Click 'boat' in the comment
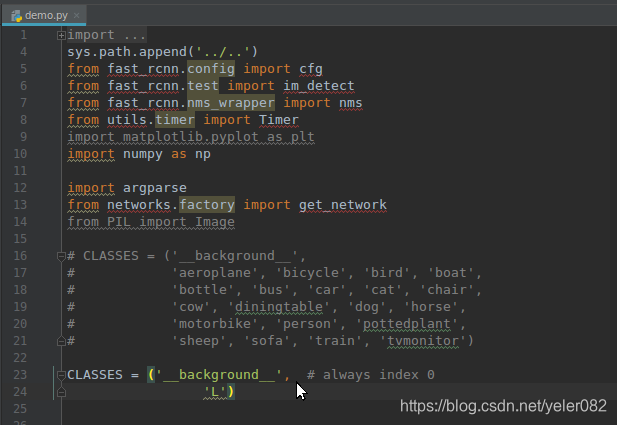The width and height of the screenshot is (617, 425). 450,273
